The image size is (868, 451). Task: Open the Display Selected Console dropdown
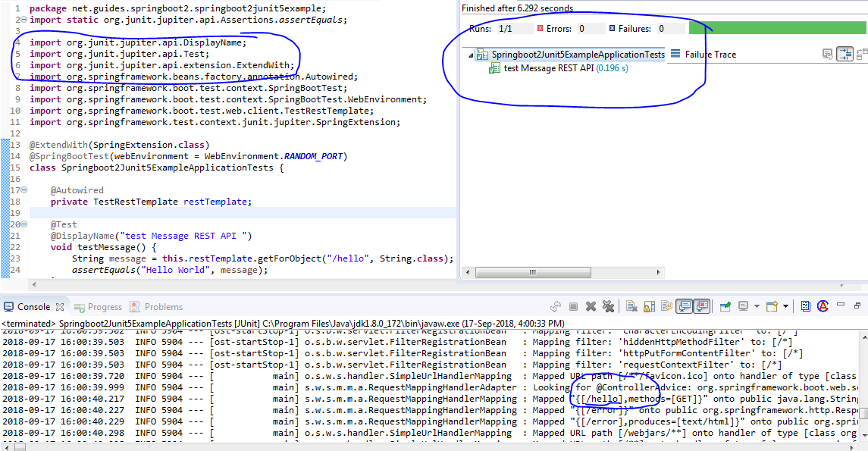click(x=756, y=306)
